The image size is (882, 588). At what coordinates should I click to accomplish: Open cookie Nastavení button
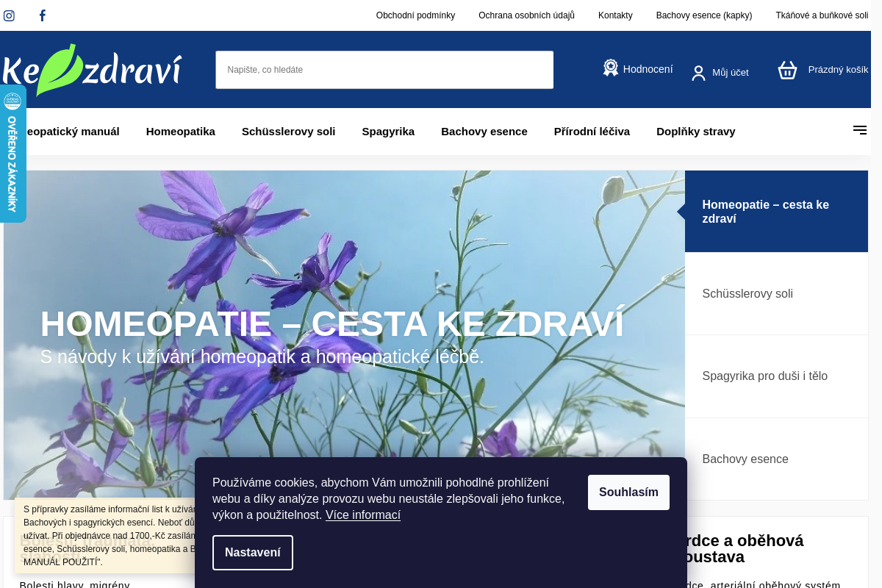pyautogui.click(x=253, y=553)
